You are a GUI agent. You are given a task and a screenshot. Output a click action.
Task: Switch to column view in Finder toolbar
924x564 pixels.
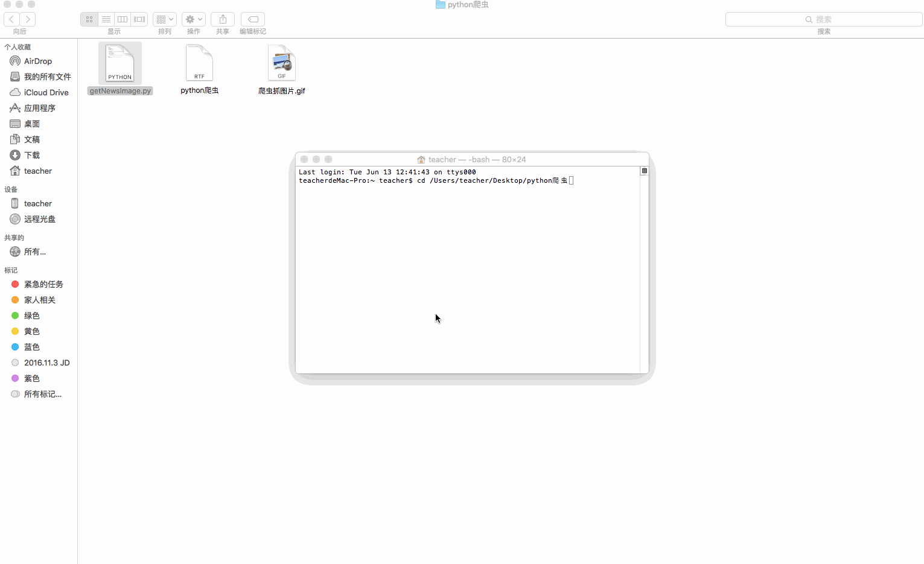coord(123,19)
